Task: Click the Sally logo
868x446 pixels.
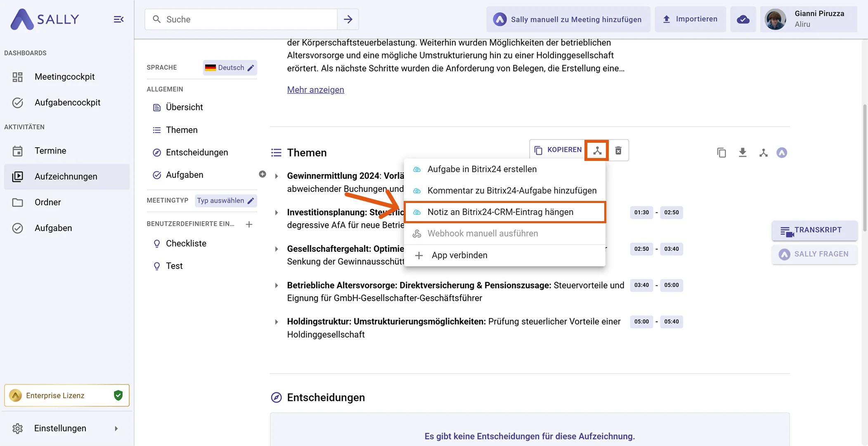Action: [x=45, y=19]
